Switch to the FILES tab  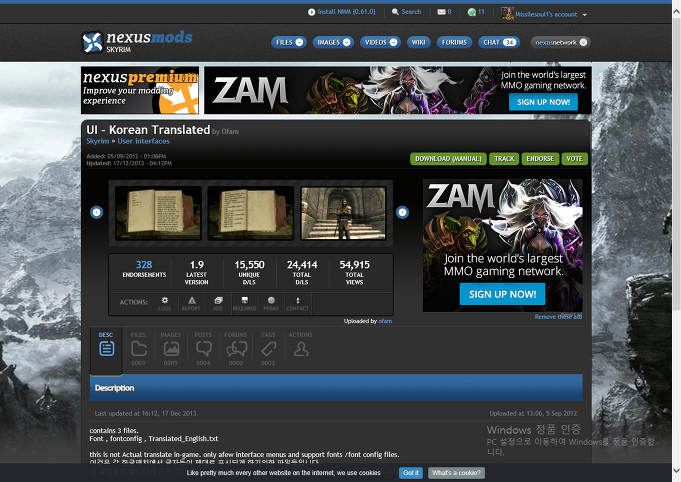coord(139,349)
